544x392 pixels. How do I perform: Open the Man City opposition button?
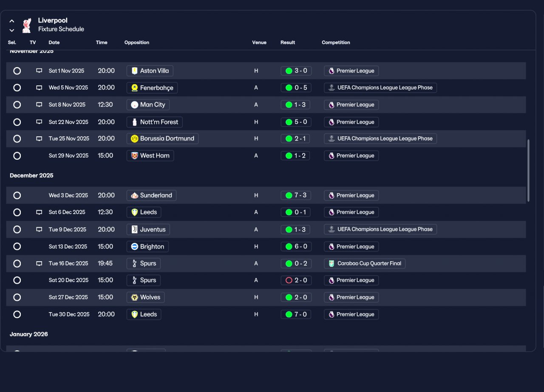click(x=148, y=104)
